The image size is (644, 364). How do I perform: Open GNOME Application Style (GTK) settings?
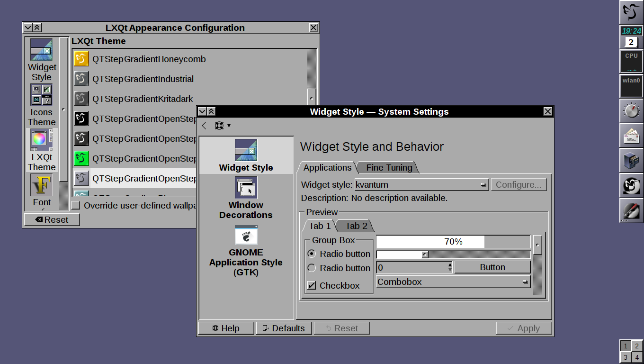(x=246, y=250)
